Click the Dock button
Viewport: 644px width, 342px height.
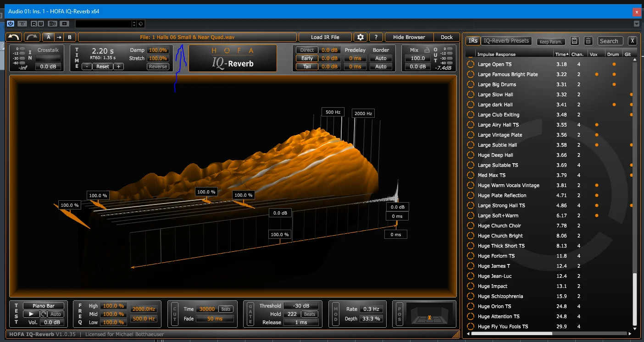[x=447, y=37]
